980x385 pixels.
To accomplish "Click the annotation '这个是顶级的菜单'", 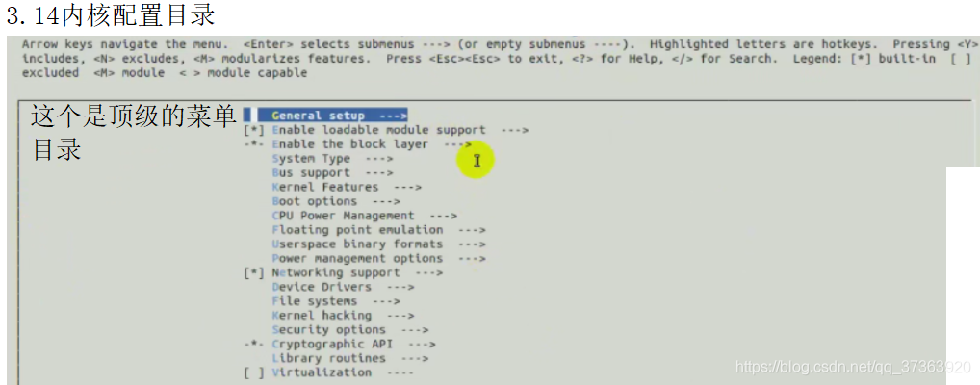I will point(133,116).
